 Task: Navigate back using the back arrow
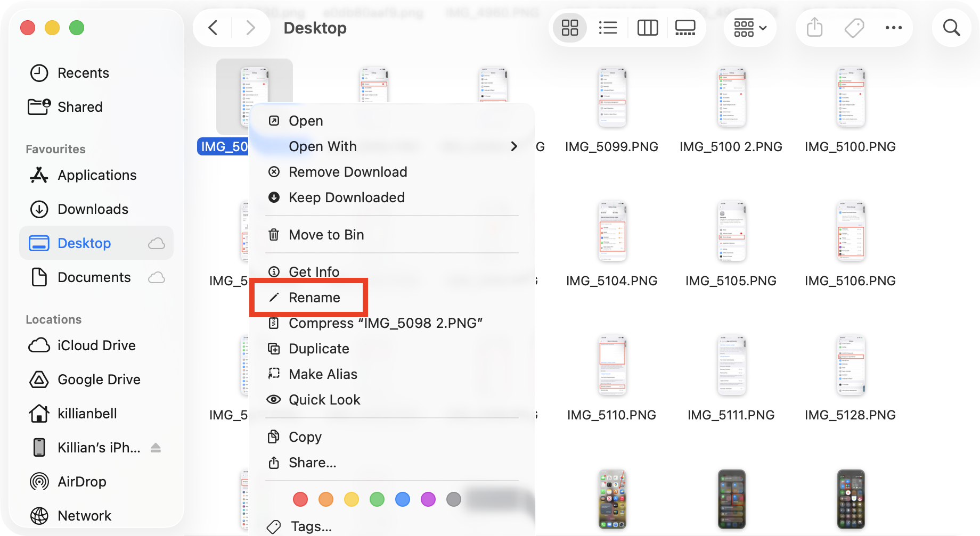(x=213, y=28)
